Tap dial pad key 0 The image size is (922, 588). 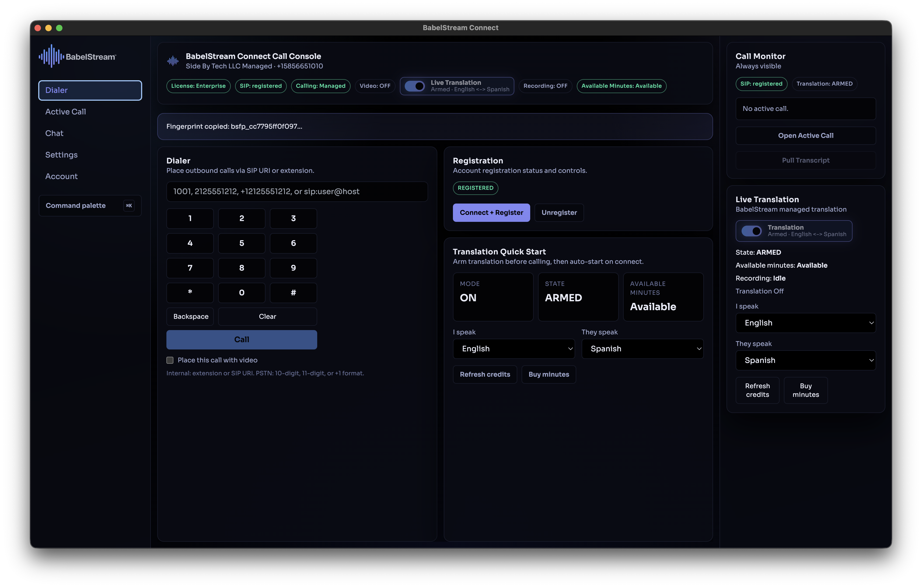coord(242,293)
